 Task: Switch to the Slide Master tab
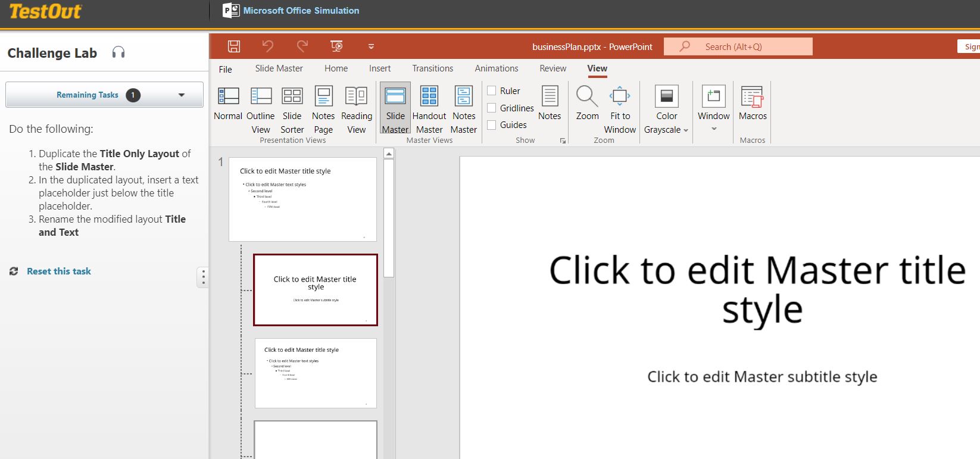tap(279, 68)
